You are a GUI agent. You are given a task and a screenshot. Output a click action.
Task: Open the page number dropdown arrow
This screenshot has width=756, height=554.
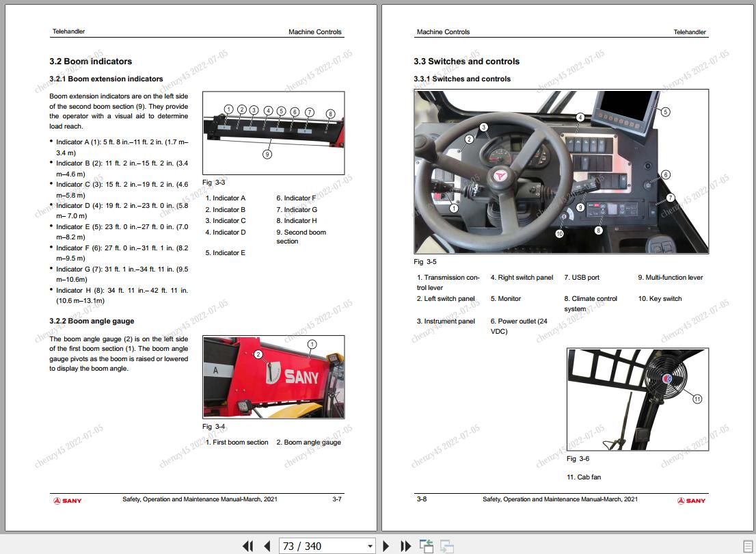370,546
